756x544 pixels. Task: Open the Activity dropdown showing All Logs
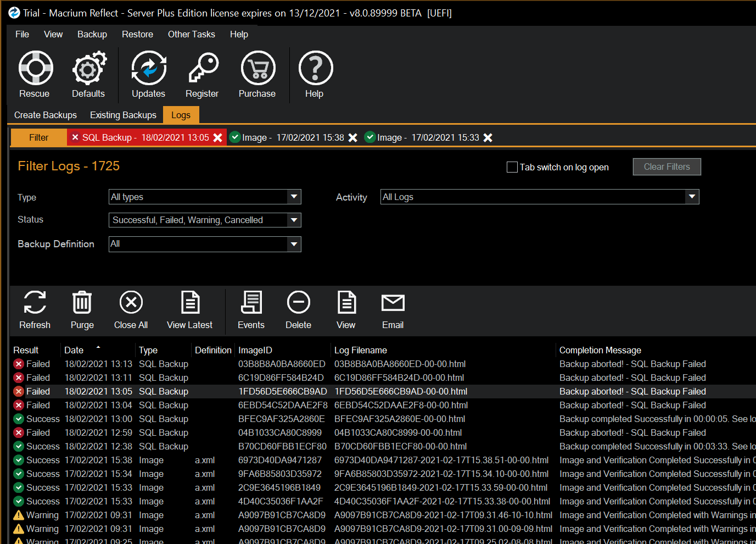(692, 197)
